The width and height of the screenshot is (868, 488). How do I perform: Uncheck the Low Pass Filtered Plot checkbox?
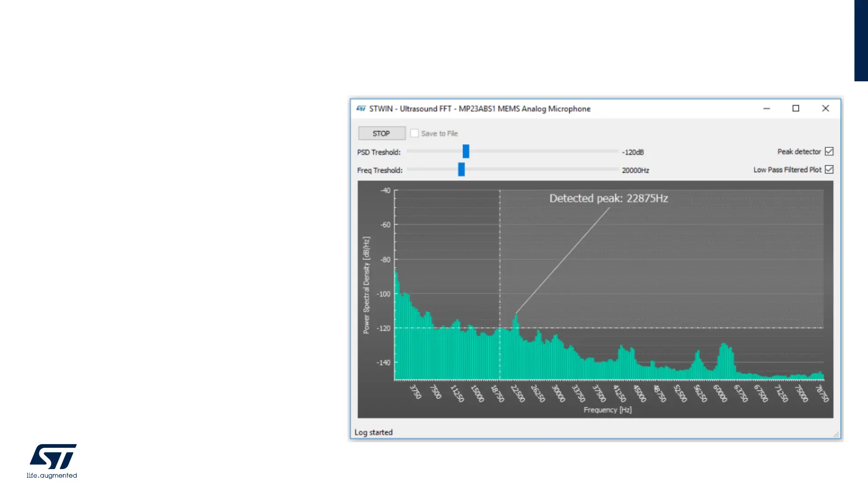[829, 169]
